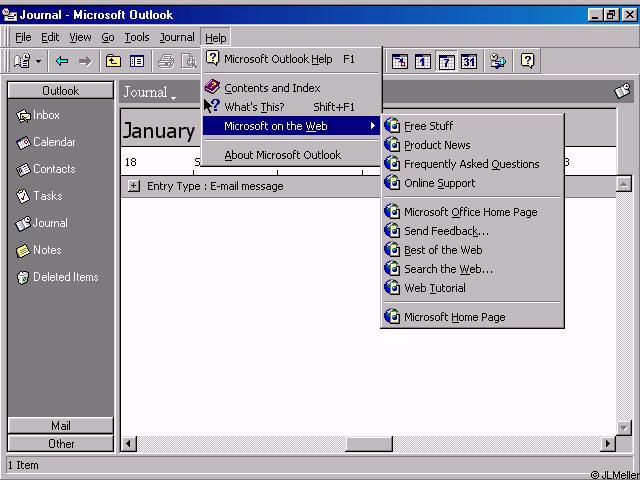The height and width of the screenshot is (480, 640).
Task: Click vertical scrollbar down arrow
Action: click(624, 428)
